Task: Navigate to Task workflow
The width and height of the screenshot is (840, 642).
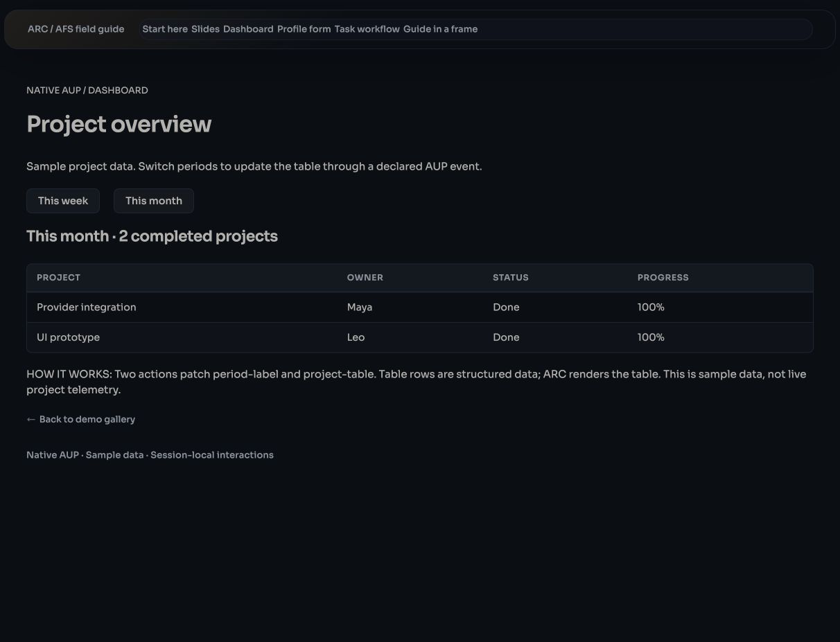Action: (x=367, y=29)
